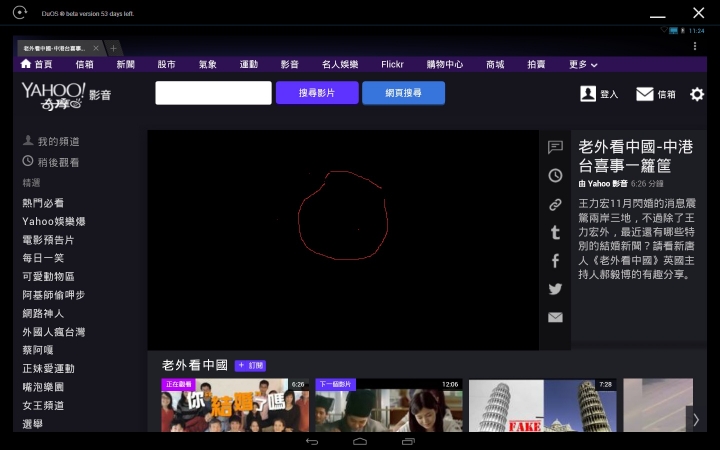The height and width of the screenshot is (450, 720).
Task: Tap the Android home button
Action: click(x=360, y=442)
